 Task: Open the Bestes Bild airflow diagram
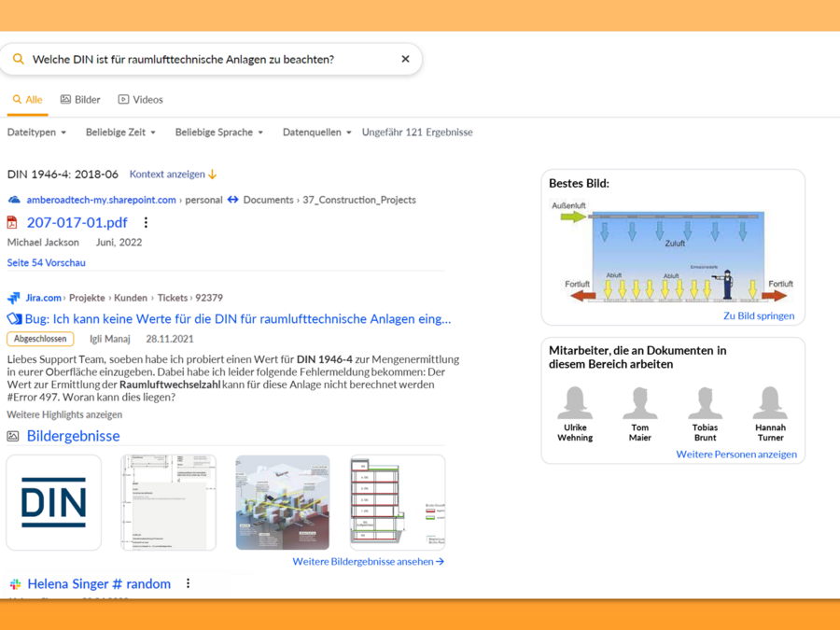[x=673, y=251]
